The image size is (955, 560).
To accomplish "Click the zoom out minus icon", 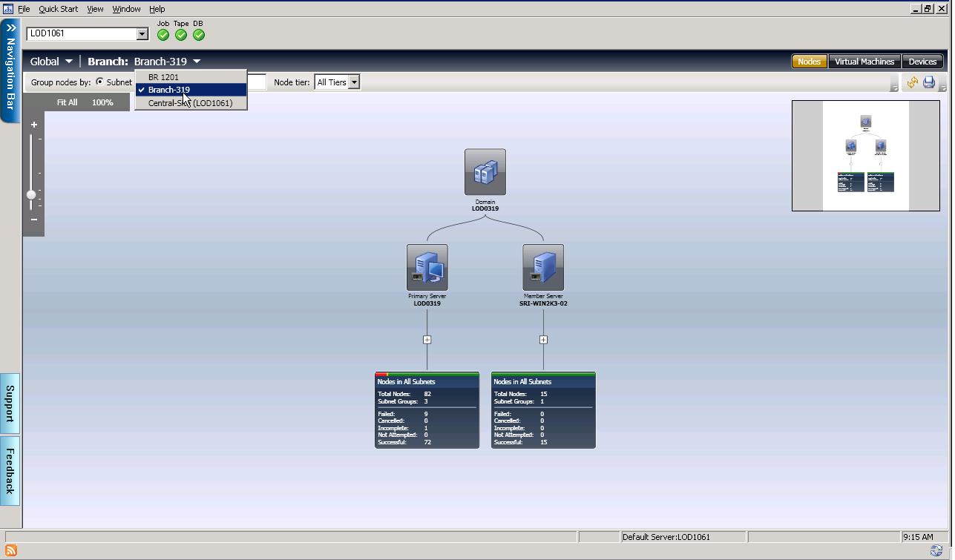I will coord(34,220).
